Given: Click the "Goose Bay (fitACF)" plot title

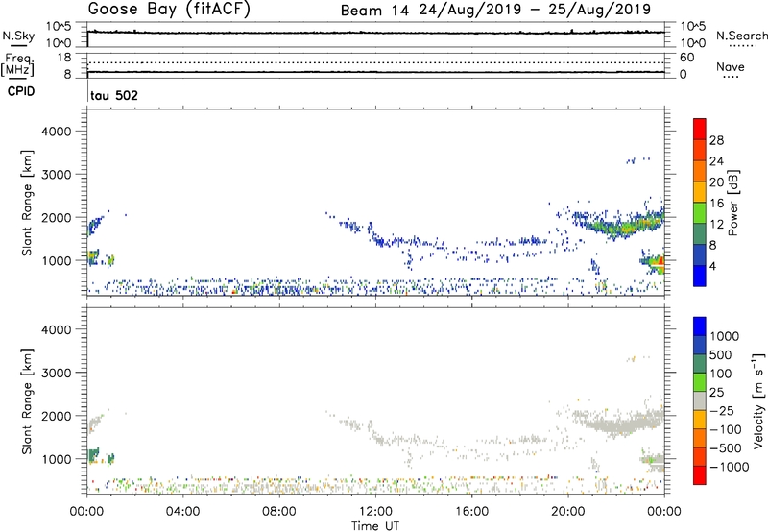Looking at the screenshot, I should pyautogui.click(x=169, y=10).
